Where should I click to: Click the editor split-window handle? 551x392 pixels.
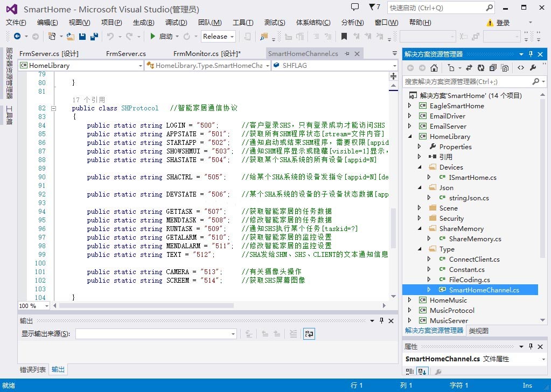point(394,76)
